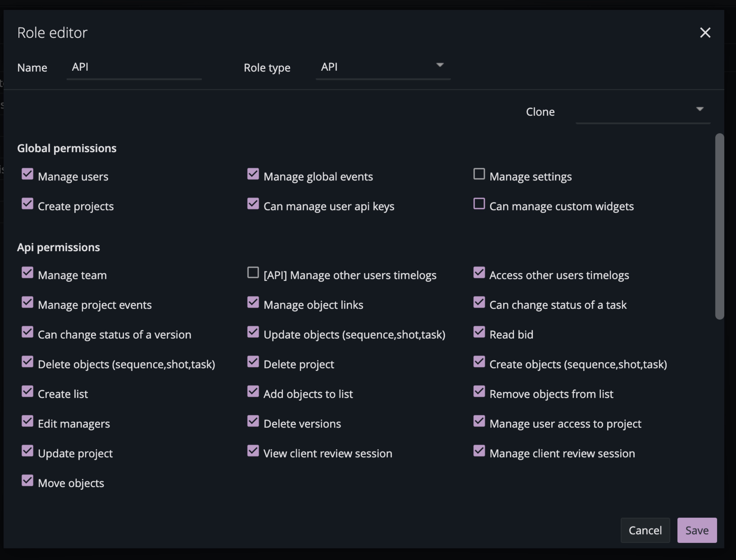Screen dimensions: 736x560
Task: Toggle Remove objects from list
Action: pyautogui.click(x=479, y=391)
